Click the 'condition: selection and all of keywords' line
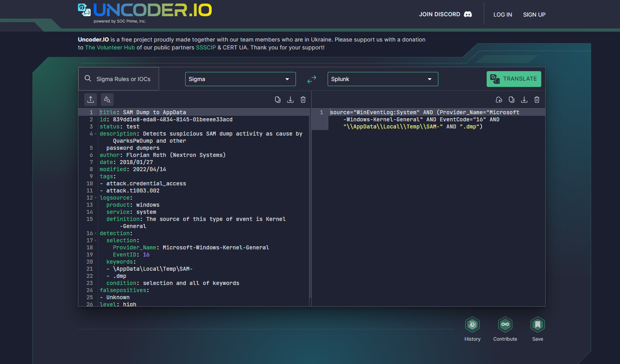Image resolution: width=620 pixels, height=364 pixels. [x=173, y=283]
